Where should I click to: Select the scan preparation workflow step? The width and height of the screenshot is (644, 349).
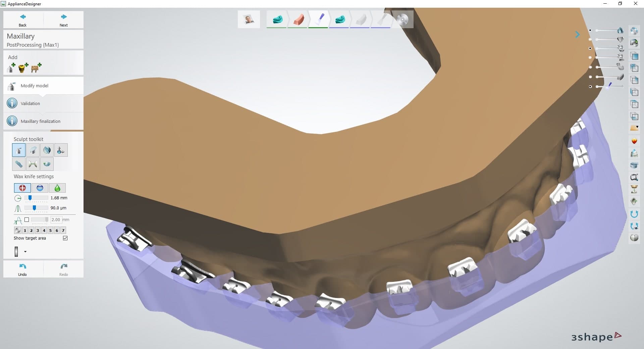[x=277, y=19]
